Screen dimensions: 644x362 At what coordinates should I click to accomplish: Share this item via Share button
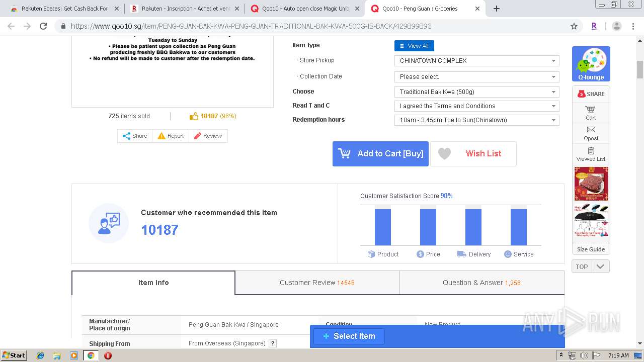point(135,136)
